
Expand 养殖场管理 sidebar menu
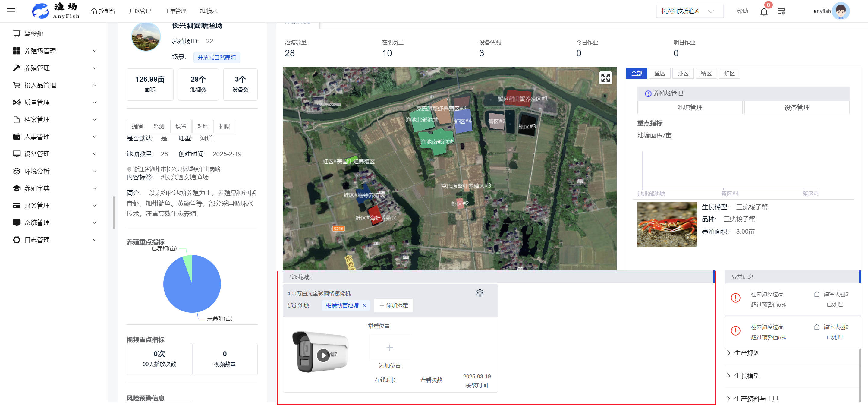54,51
